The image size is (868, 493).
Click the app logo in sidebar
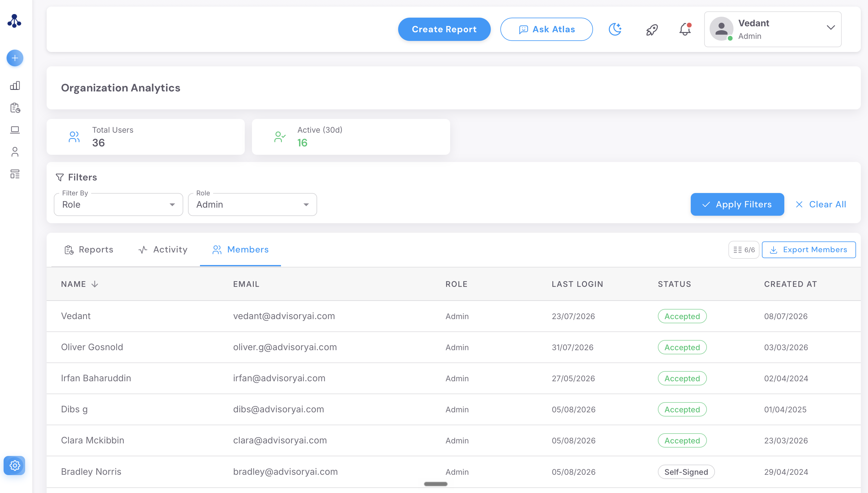point(15,21)
